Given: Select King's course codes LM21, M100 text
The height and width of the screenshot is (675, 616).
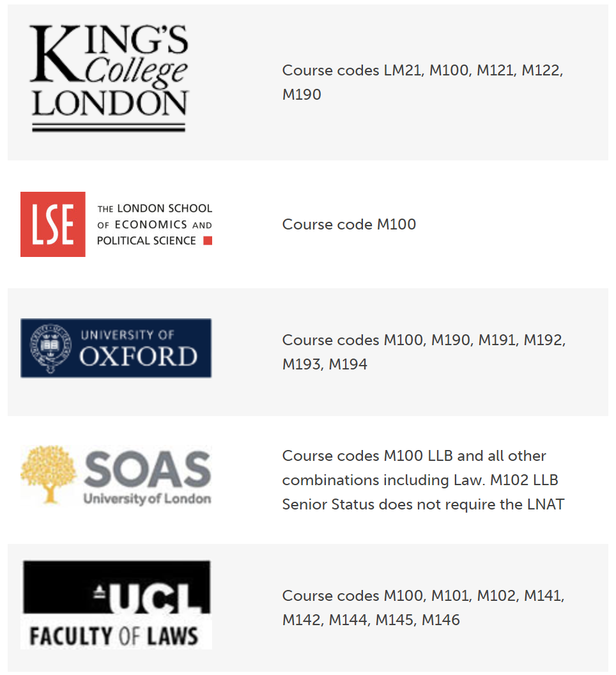Looking at the screenshot, I should tap(423, 82).
